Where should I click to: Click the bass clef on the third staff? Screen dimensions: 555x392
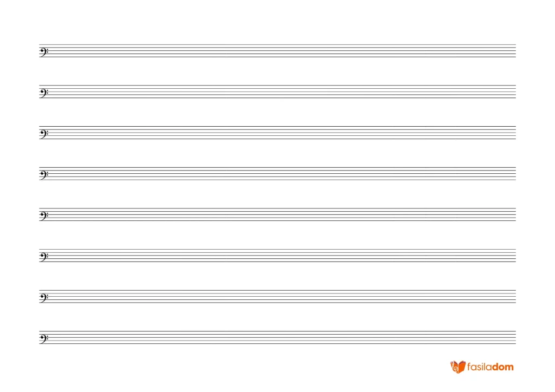tap(44, 134)
